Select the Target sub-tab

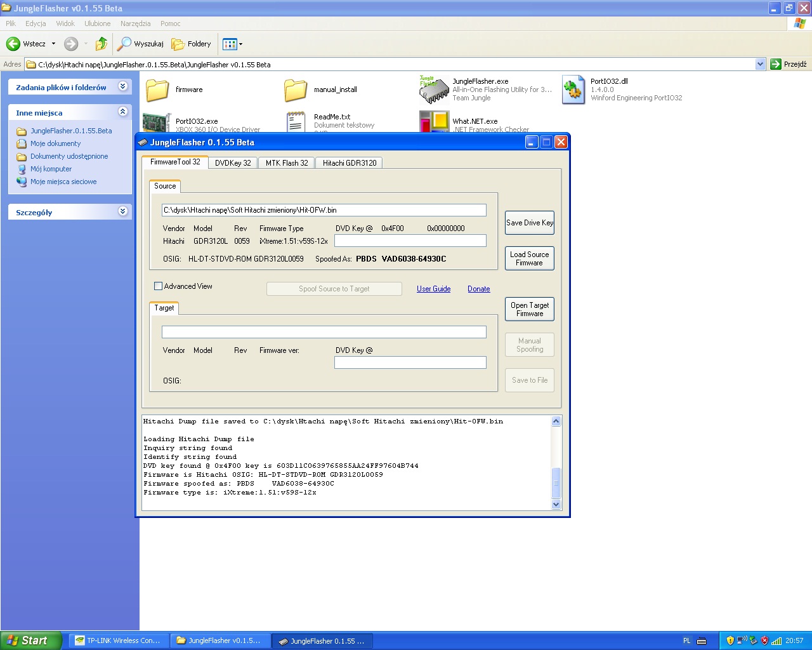click(164, 308)
